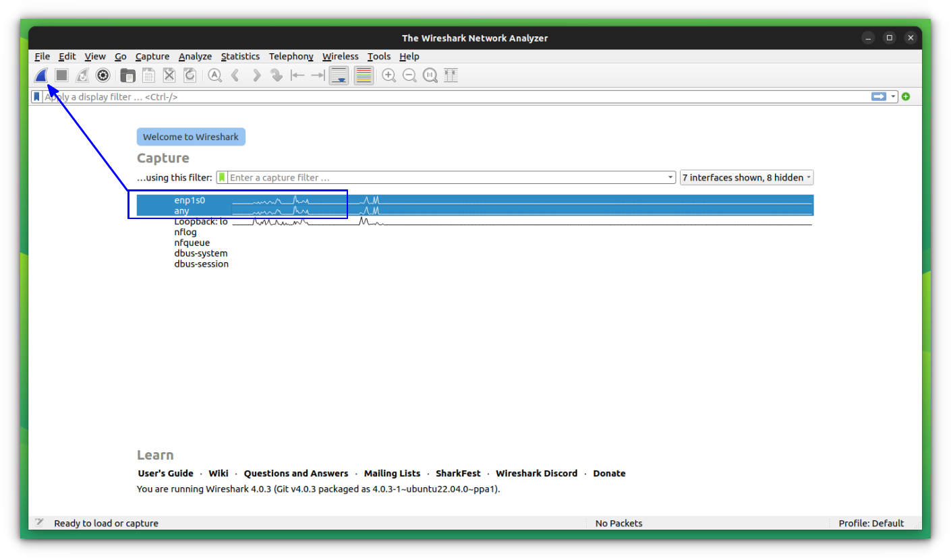Viewport: 951px width, 560px height.
Task: Open the Statistics menu
Action: tap(240, 57)
